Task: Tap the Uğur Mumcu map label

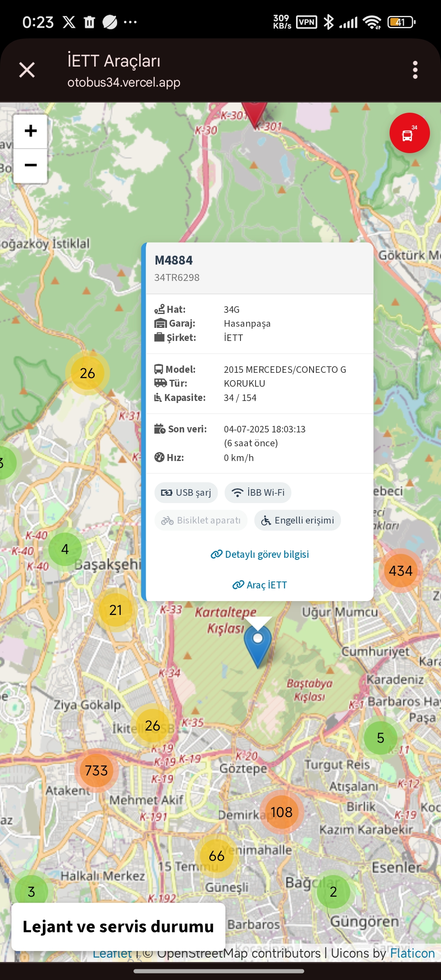Action: pyautogui.click(x=340, y=612)
